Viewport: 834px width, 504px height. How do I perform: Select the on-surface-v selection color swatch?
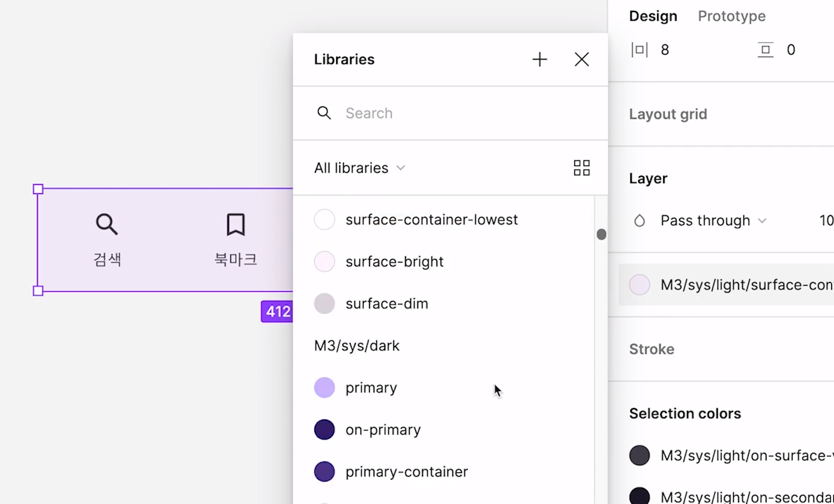tap(639, 455)
